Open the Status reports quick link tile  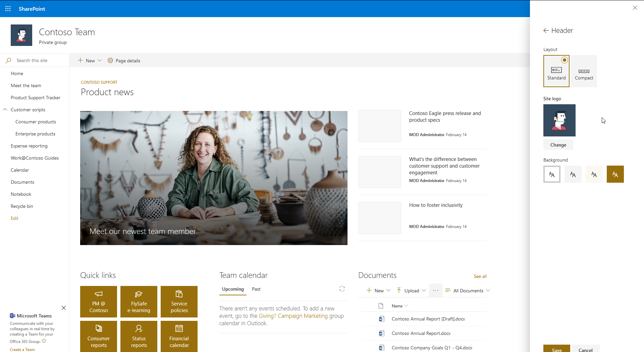coord(139,336)
